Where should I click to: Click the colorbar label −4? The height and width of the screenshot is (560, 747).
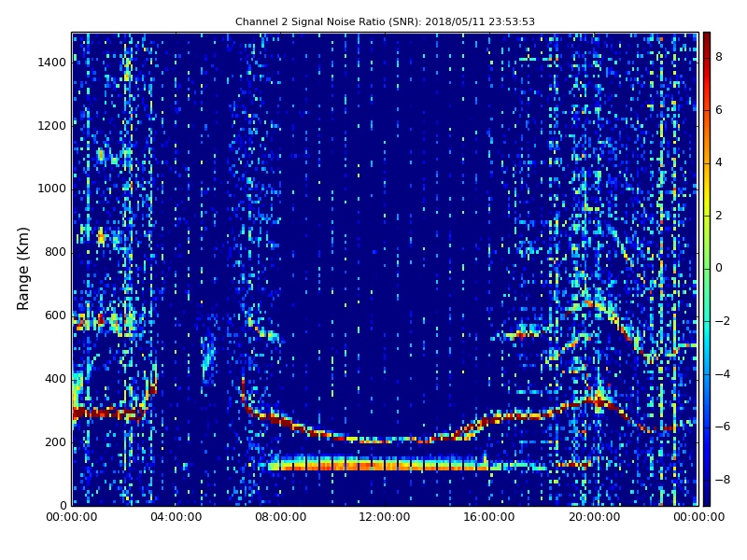723,374
